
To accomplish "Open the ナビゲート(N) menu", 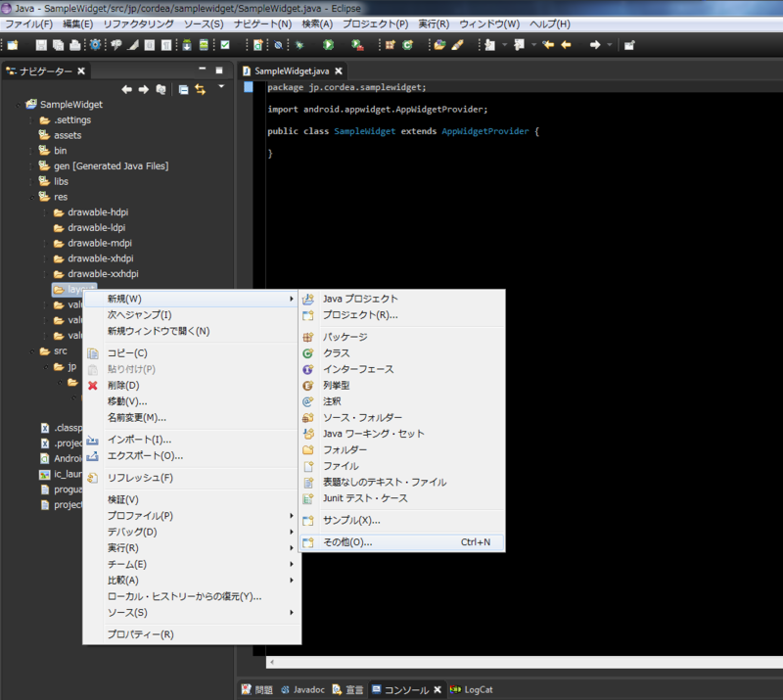I will click(262, 23).
